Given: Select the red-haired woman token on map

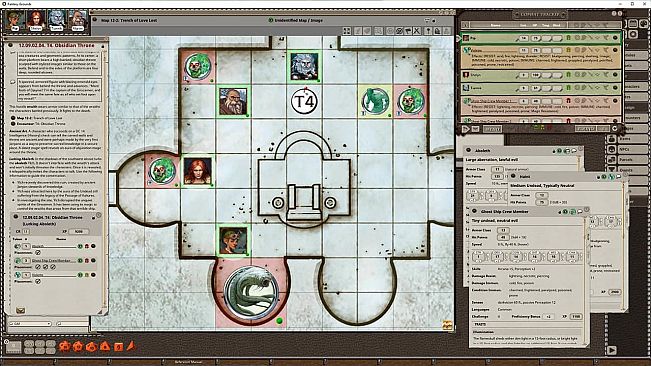Looking at the screenshot, I should 197,171.
